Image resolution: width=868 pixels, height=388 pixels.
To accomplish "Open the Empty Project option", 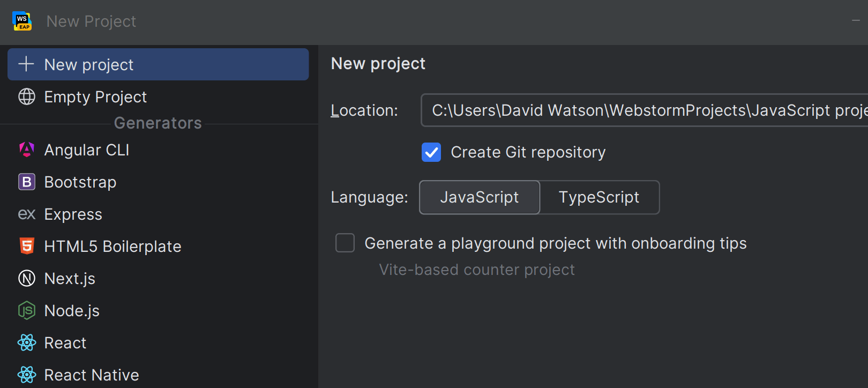I will (x=95, y=97).
